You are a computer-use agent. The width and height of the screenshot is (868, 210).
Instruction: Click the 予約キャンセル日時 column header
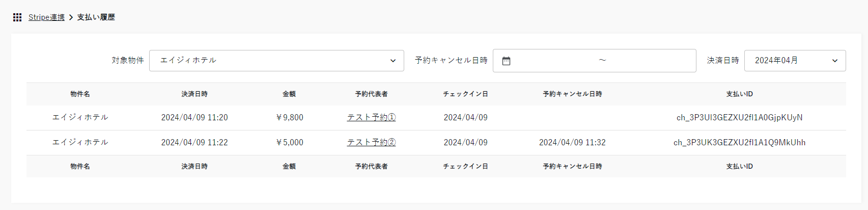pos(572,94)
